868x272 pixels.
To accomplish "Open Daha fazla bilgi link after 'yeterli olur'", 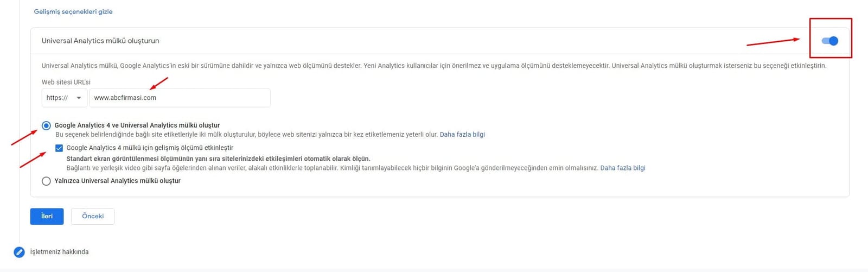I will pos(462,134).
